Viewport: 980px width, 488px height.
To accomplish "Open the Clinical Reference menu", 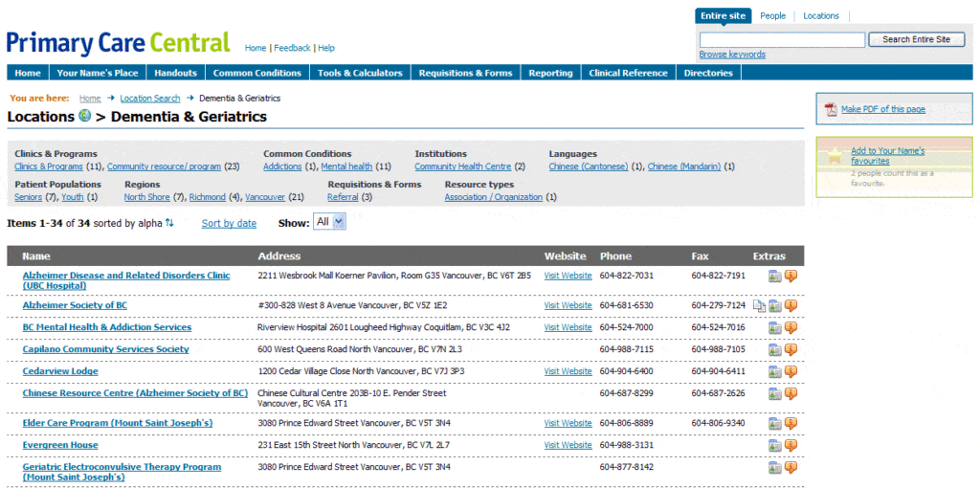I will 628,73.
